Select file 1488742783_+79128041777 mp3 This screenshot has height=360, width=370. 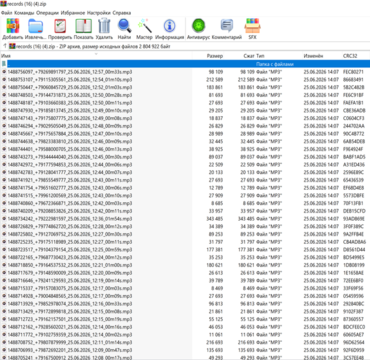point(70,172)
